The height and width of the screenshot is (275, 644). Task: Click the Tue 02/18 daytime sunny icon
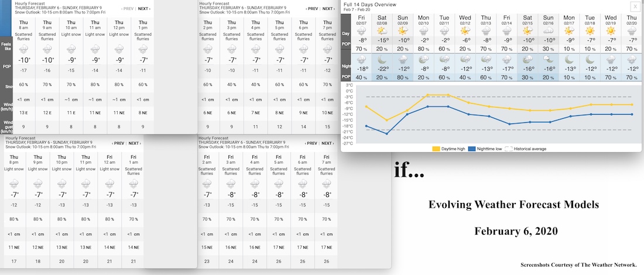tap(590, 31)
